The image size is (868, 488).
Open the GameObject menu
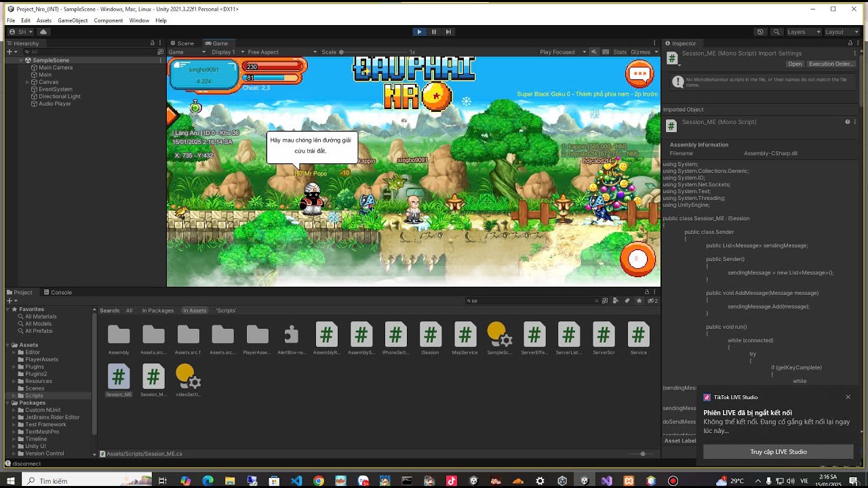point(73,20)
